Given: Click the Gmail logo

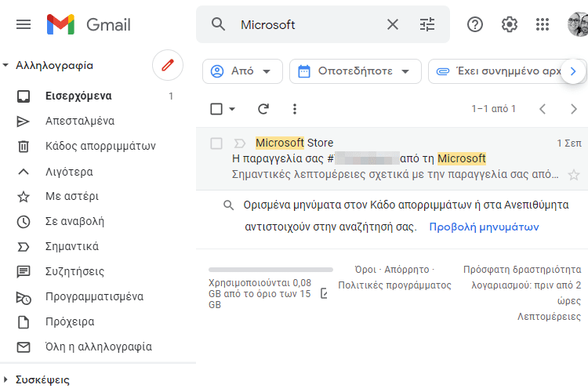Looking at the screenshot, I should [89, 25].
